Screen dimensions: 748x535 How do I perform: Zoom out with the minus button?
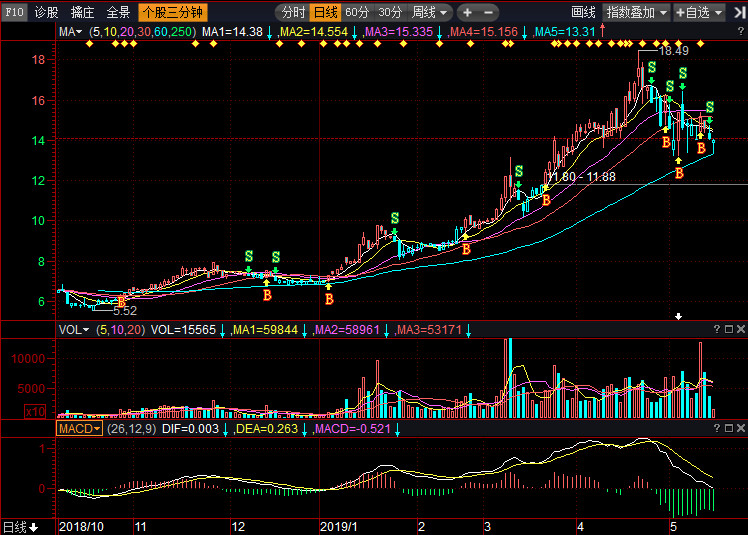[488, 13]
